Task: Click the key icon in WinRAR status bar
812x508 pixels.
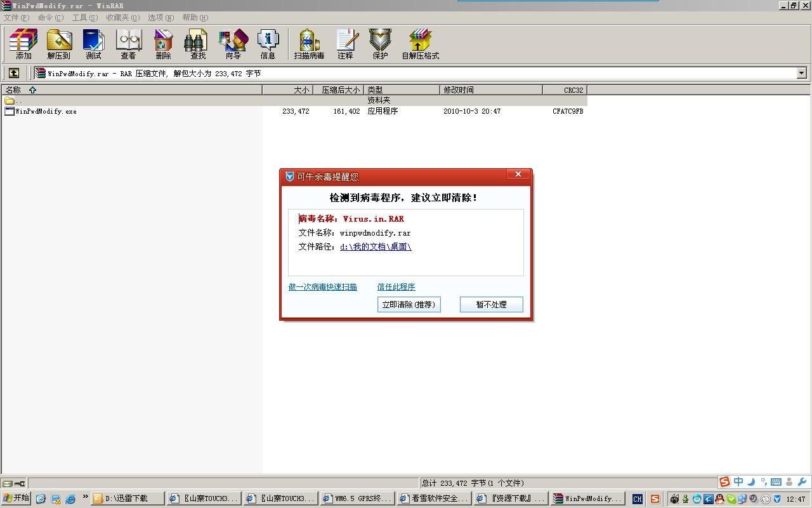Action: point(20,483)
